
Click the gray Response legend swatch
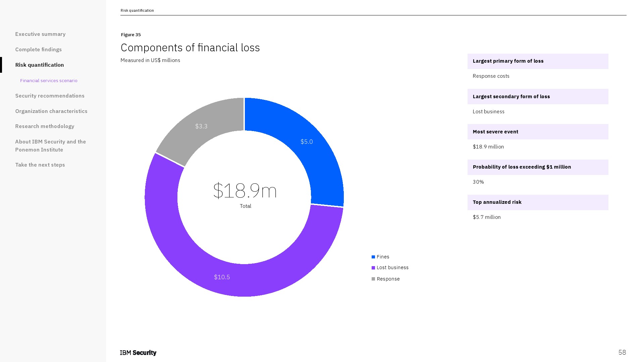coord(373,279)
